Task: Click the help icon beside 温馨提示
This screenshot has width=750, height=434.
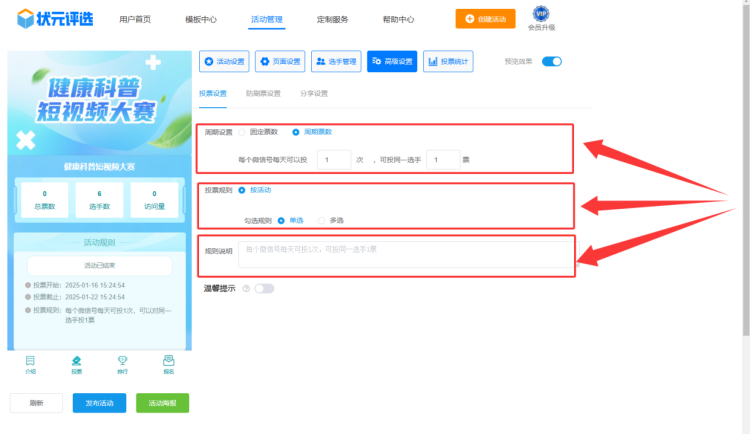Action: [x=246, y=288]
